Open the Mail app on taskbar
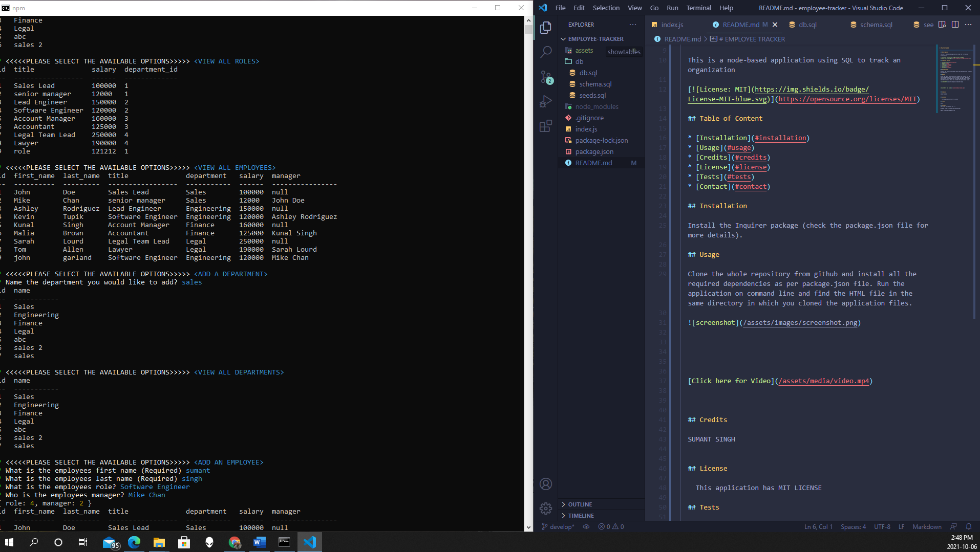 click(x=110, y=542)
